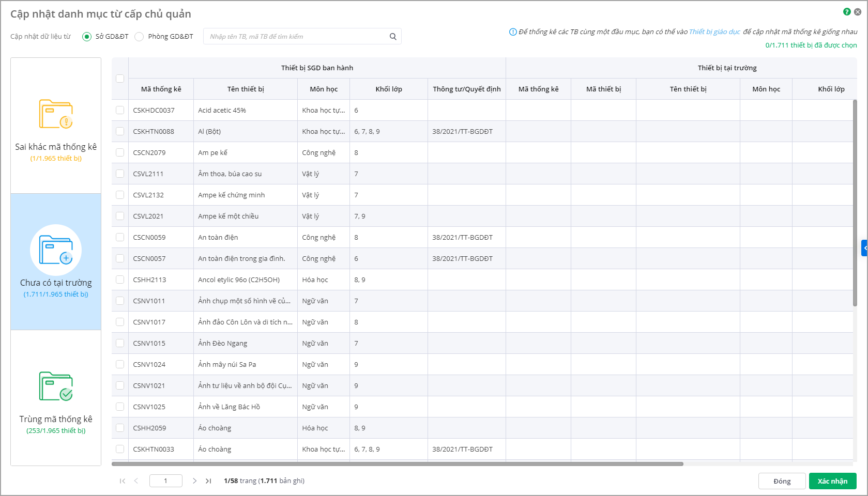This screenshot has width=868, height=496.
Task: Check the 'Am pe kế' row checkbox
Action: 120,152
